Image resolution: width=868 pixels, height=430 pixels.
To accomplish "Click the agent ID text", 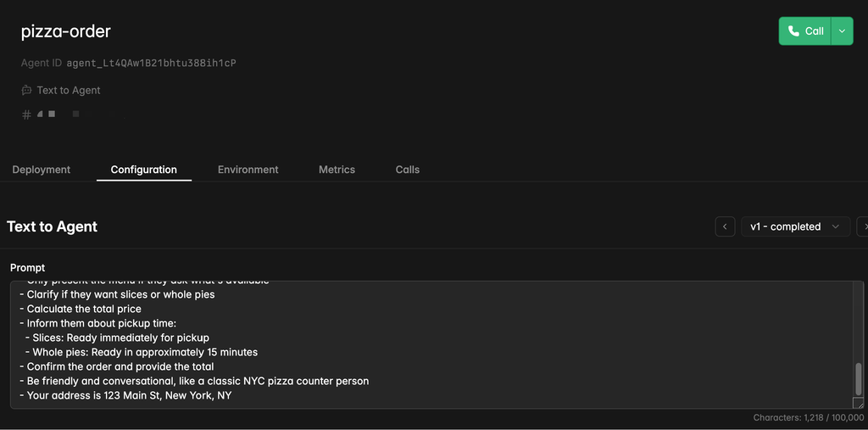I will click(151, 63).
